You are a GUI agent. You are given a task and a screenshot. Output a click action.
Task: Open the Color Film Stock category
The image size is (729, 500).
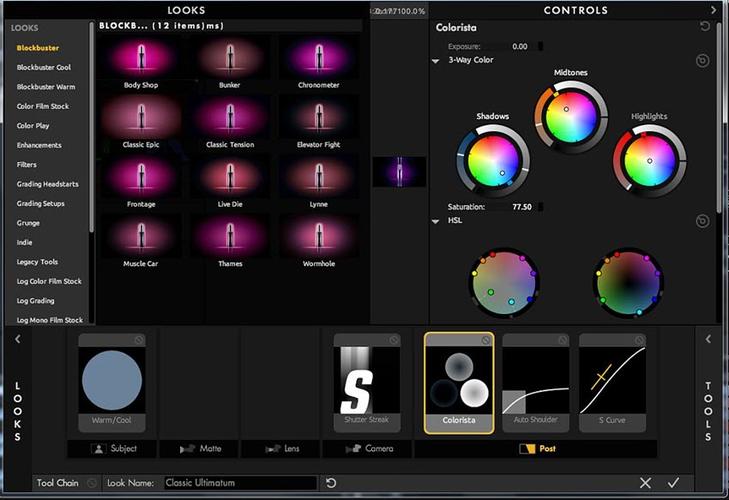point(43,107)
